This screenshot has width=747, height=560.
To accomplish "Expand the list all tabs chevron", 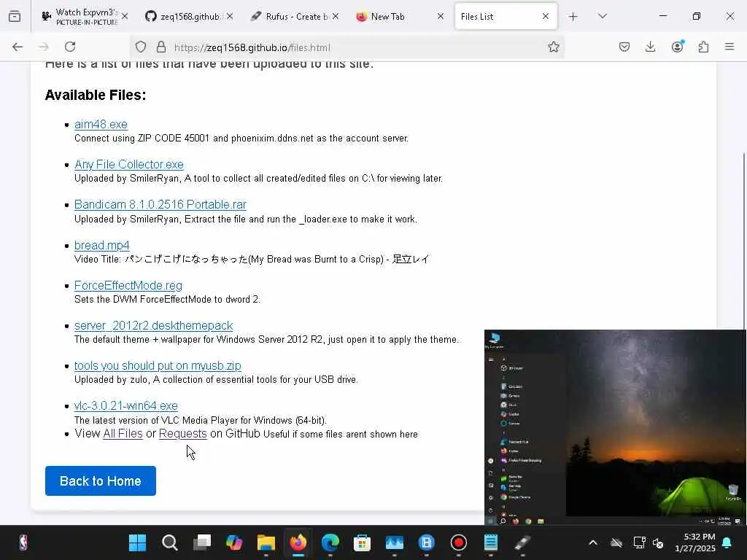I will pyautogui.click(x=603, y=16).
